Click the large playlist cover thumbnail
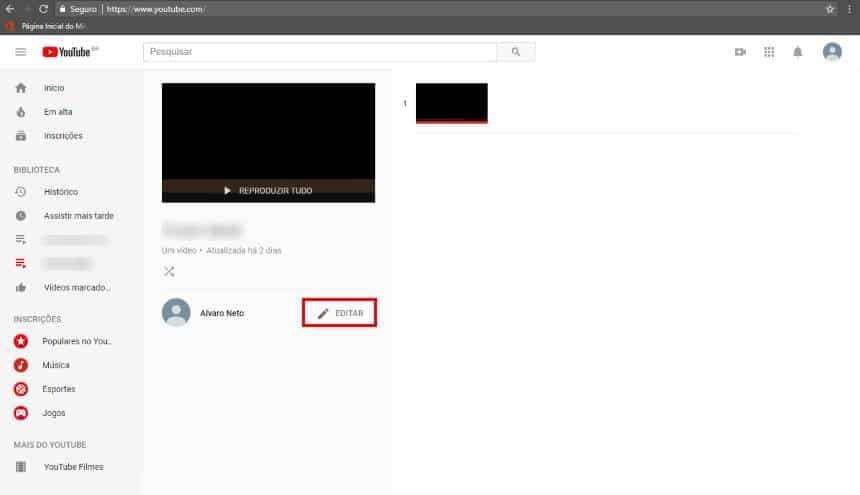The width and height of the screenshot is (860, 495). click(268, 143)
